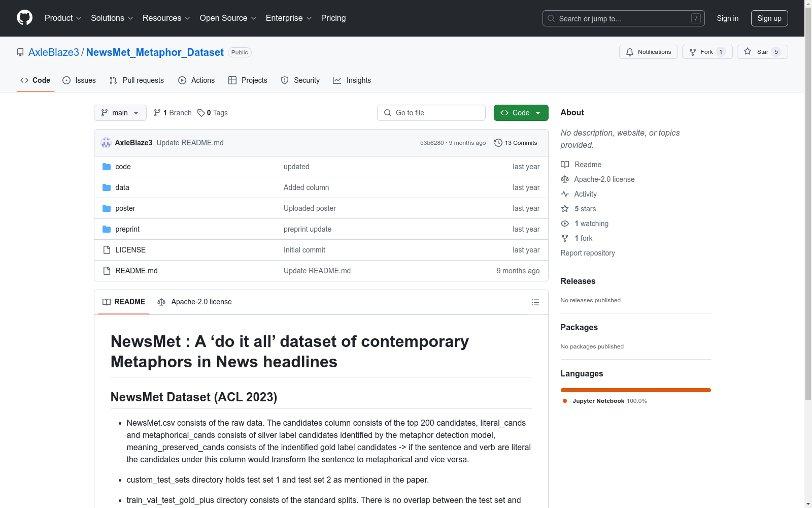The width and height of the screenshot is (812, 508).
Task: Open NewsMet_Metaphor_Dataset repository link
Action: (x=155, y=52)
